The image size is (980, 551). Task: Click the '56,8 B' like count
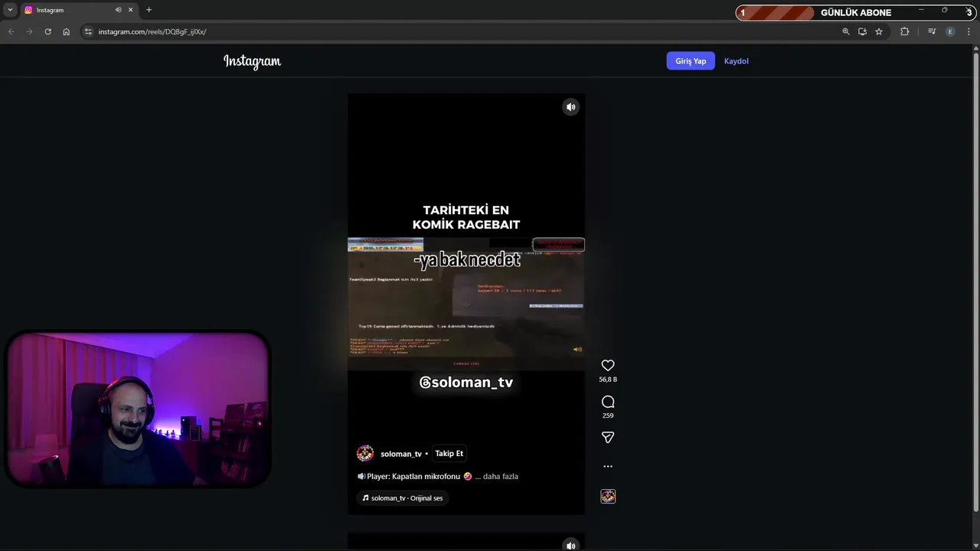tap(608, 380)
